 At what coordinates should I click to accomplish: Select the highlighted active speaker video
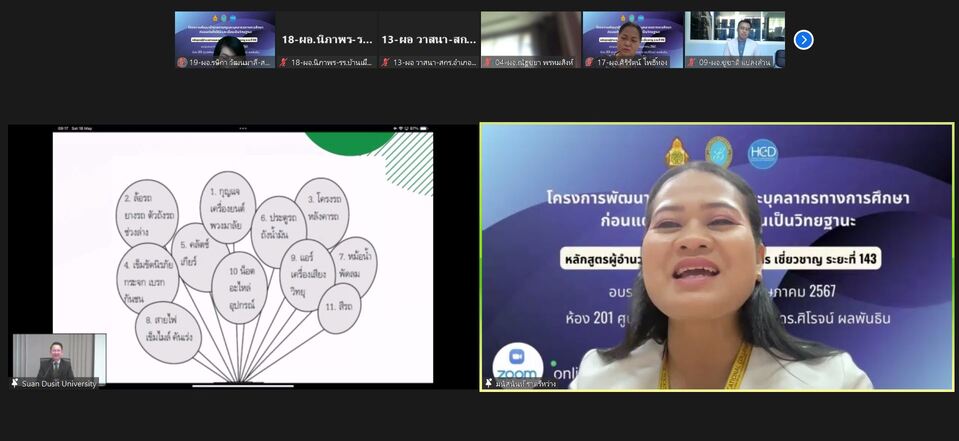(x=717, y=257)
